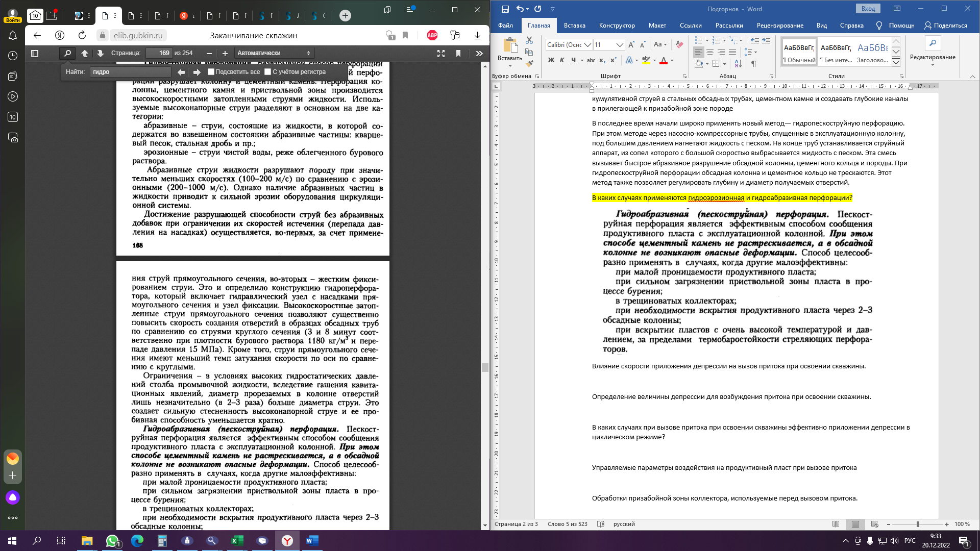This screenshot has height=551, width=980.
Task: Go back in the Yandex browser
Action: point(37,35)
